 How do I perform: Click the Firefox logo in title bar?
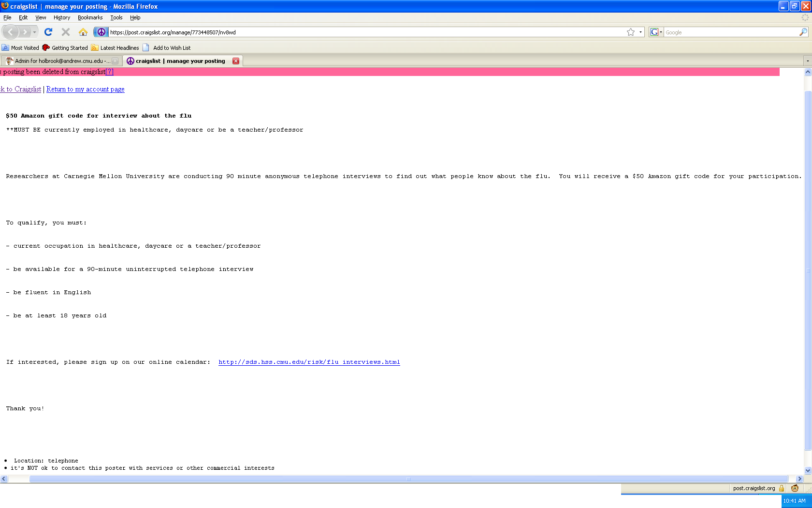click(5, 6)
